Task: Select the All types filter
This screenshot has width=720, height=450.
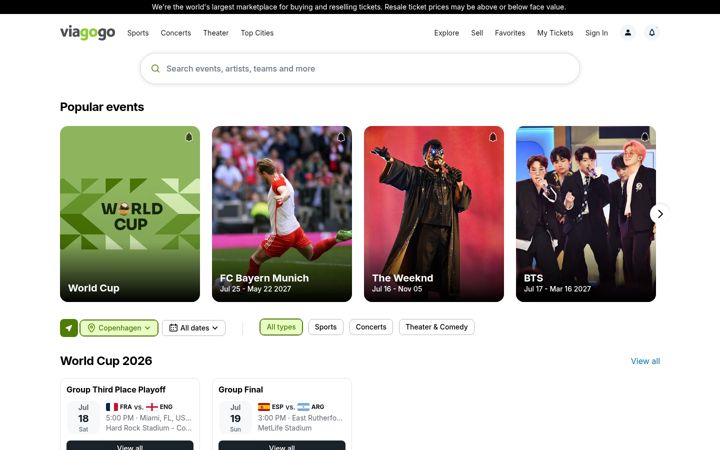Action: [x=281, y=327]
